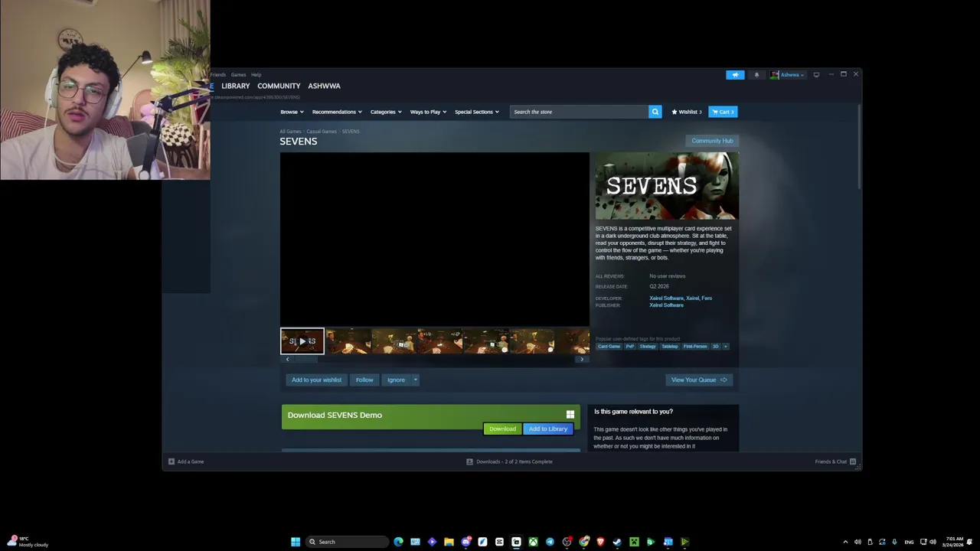Expand the Recommendations dropdown
Viewport: 980px width, 551px height.
[x=337, y=112]
